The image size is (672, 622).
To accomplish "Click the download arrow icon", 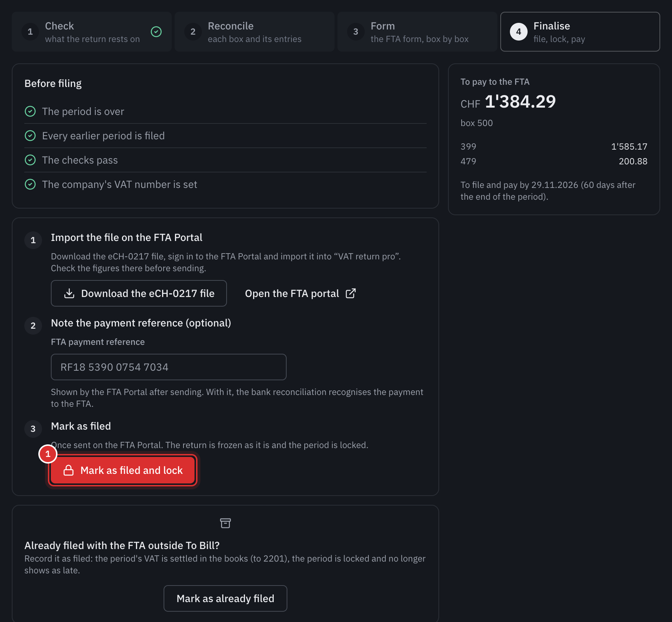I will coord(69,293).
